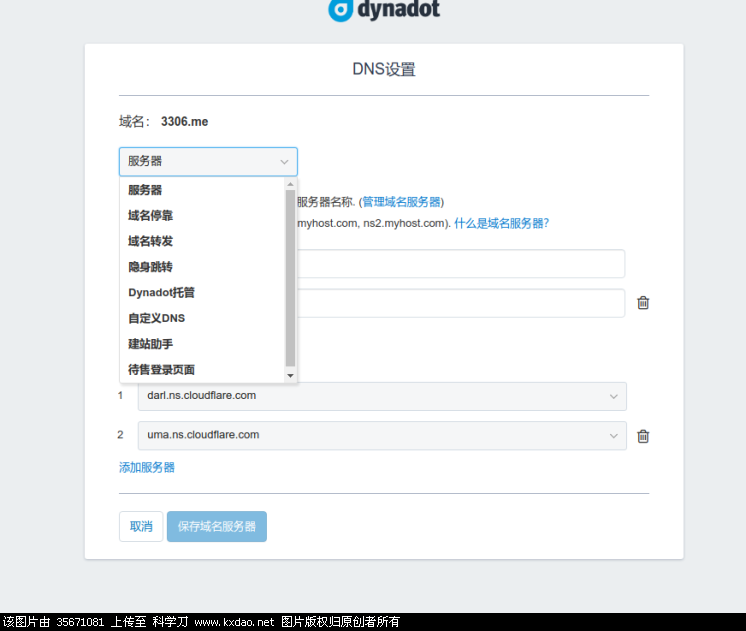Select 待售登录页面 option

[202, 370]
